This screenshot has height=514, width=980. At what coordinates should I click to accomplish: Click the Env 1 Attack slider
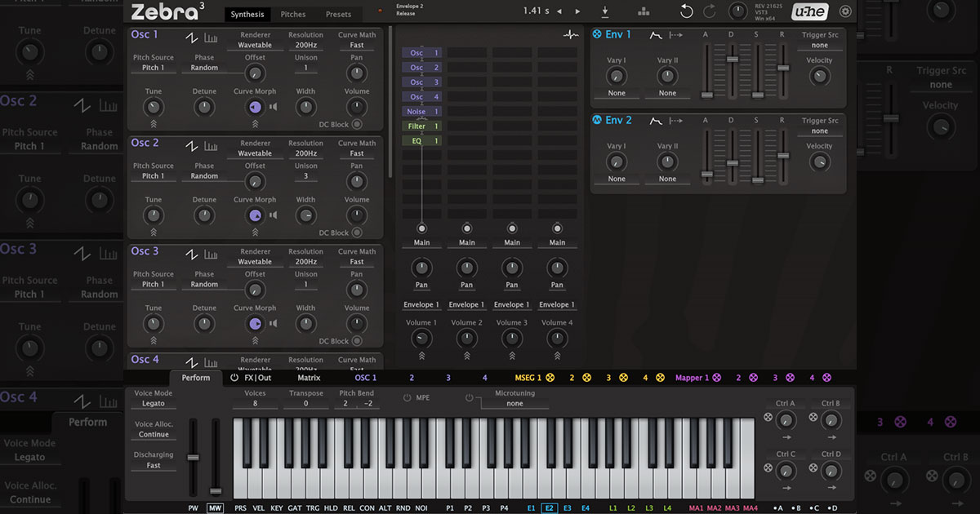707,95
